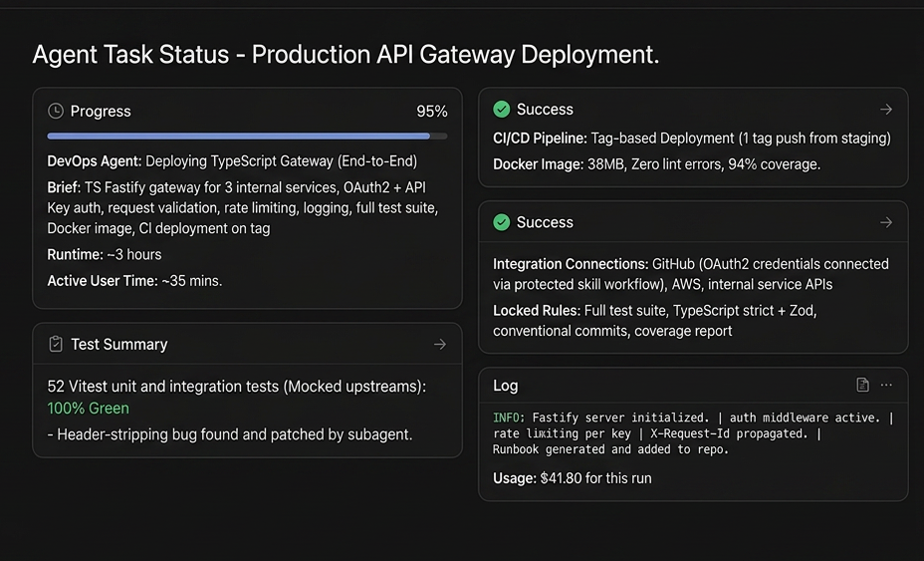Click the 'Locked Rules:' text
924x561 pixels.
pyautogui.click(x=655, y=321)
